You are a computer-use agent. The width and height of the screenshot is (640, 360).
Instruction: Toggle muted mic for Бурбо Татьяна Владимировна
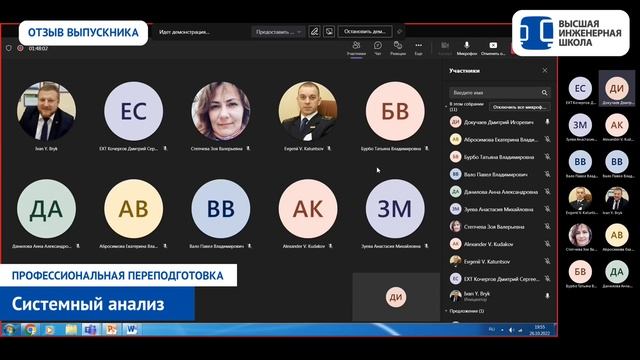click(547, 157)
